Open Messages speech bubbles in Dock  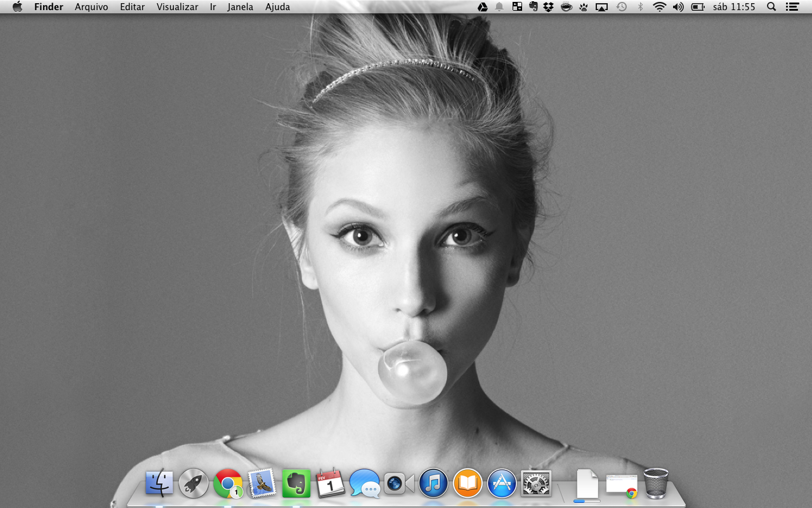[365, 483]
